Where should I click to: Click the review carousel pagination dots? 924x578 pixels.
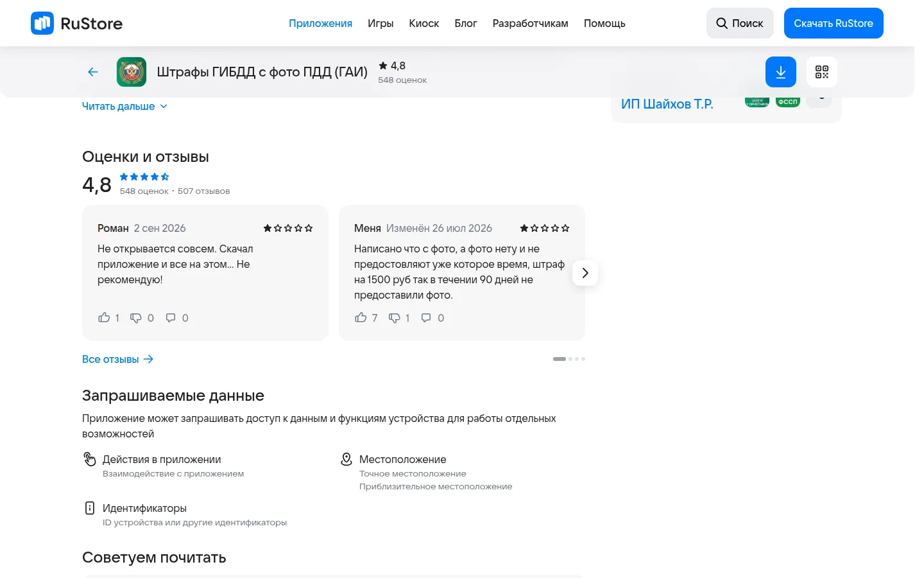click(569, 359)
